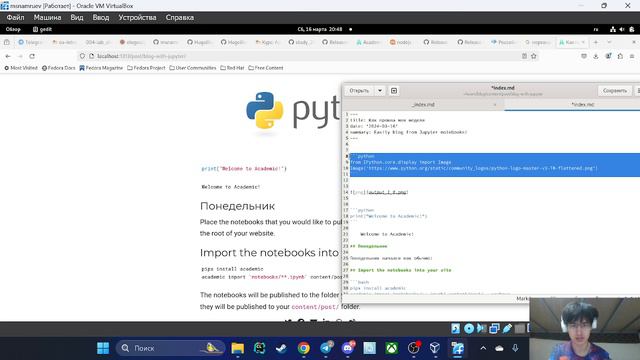This screenshot has width=640, height=360.
Task: Click the GNOME Обзор activities button
Action: 13,29
